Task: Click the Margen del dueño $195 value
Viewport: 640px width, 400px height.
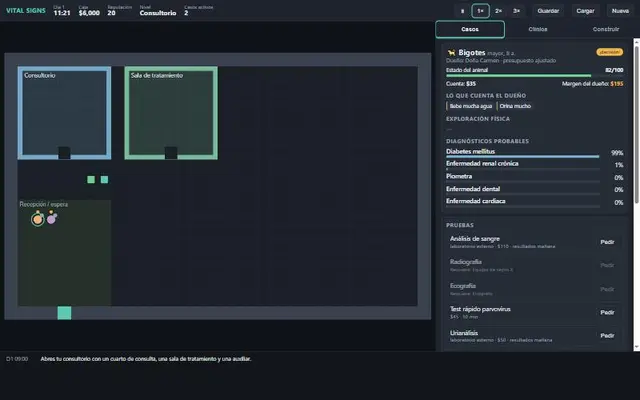Action: point(617,84)
